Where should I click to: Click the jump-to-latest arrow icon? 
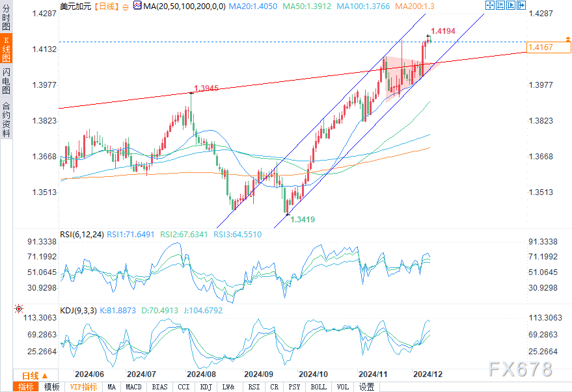[521, 5]
